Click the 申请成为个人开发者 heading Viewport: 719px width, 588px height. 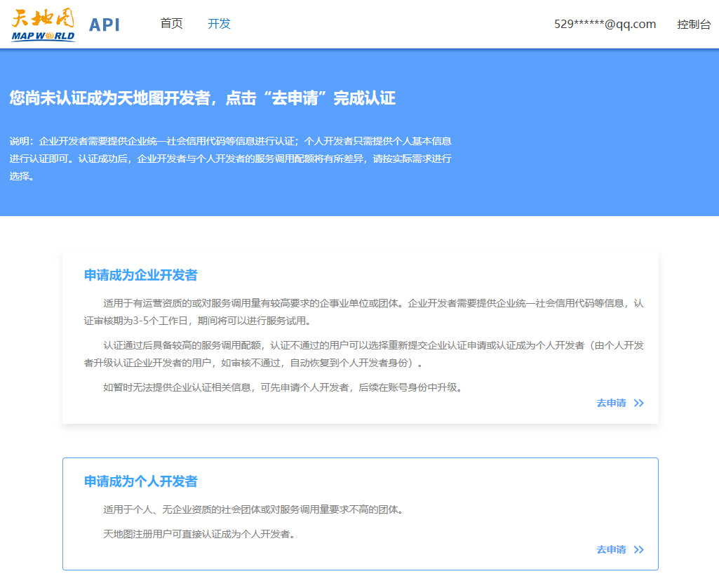(141, 481)
